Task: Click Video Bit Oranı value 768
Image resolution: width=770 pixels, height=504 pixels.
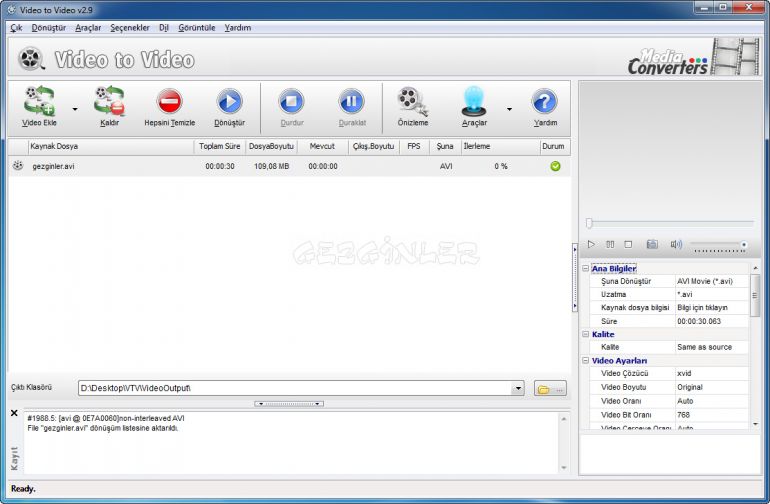Action: pos(712,415)
